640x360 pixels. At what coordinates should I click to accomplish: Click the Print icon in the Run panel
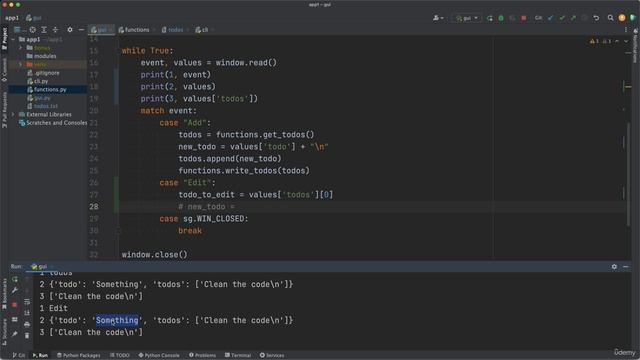(27, 324)
